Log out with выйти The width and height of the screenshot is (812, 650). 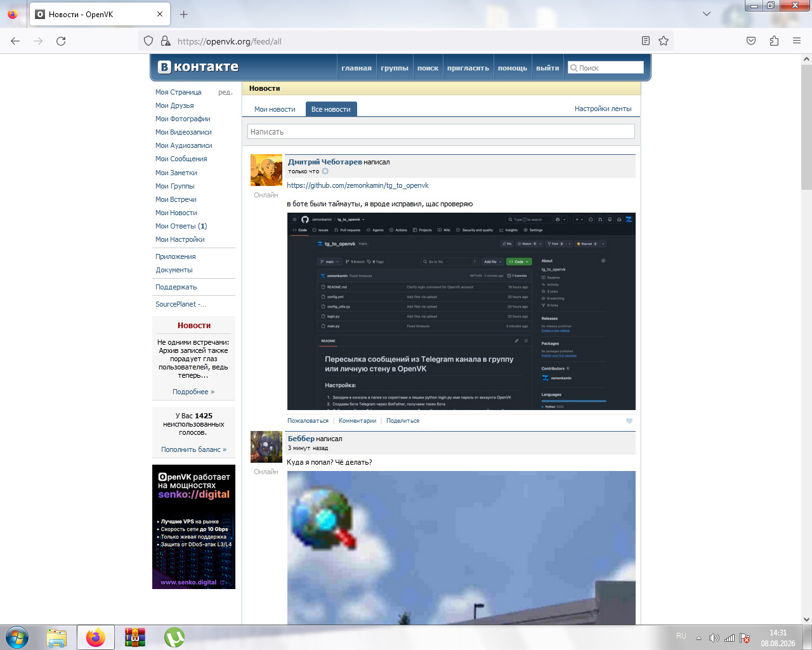(547, 68)
